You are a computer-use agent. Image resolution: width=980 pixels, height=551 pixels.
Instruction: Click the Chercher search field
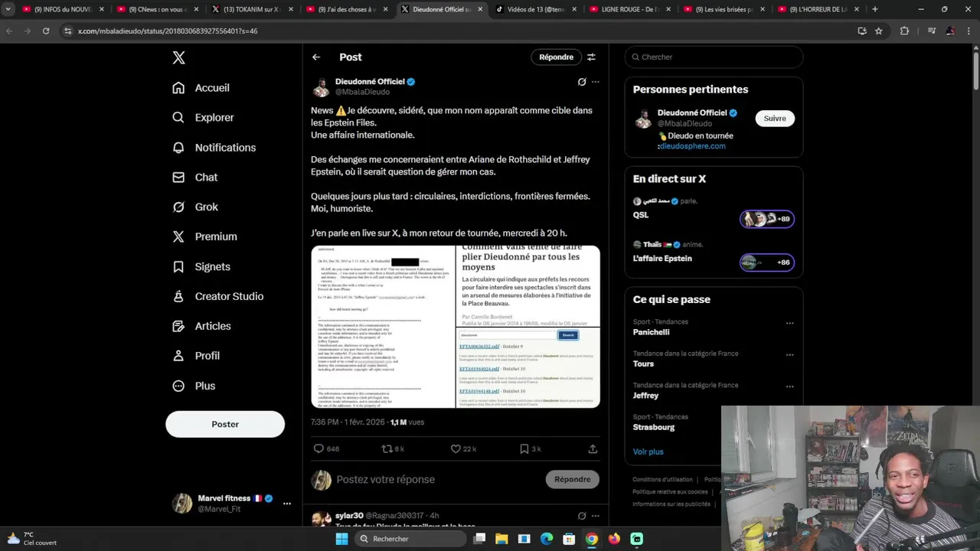714,57
